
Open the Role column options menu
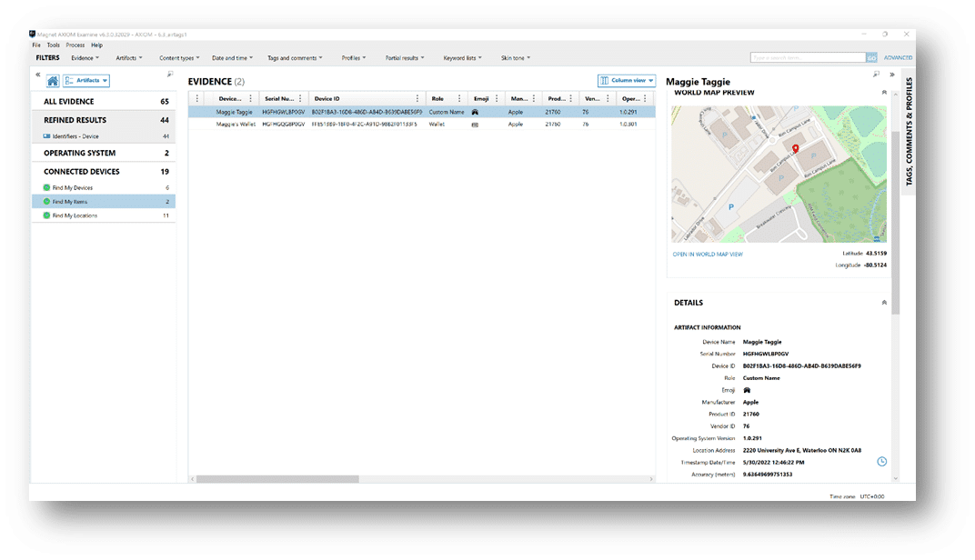point(459,99)
